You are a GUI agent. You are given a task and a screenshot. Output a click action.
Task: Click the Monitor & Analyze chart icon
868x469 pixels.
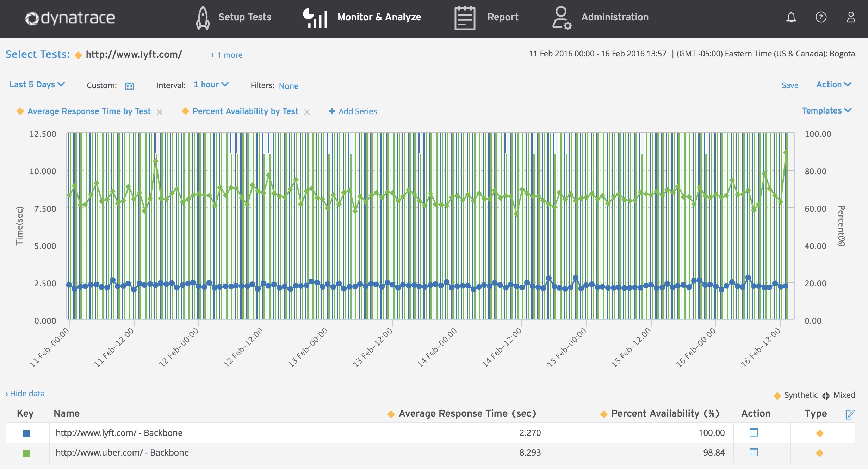(x=315, y=18)
